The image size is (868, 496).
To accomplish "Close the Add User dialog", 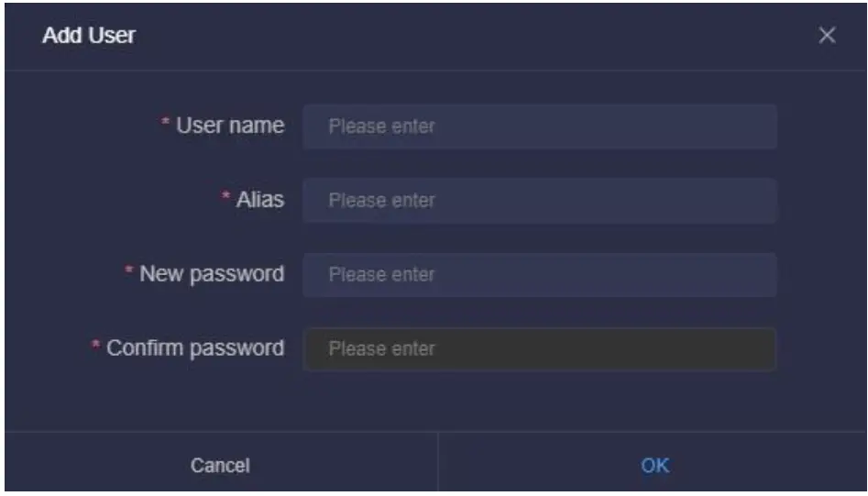I will point(827,36).
